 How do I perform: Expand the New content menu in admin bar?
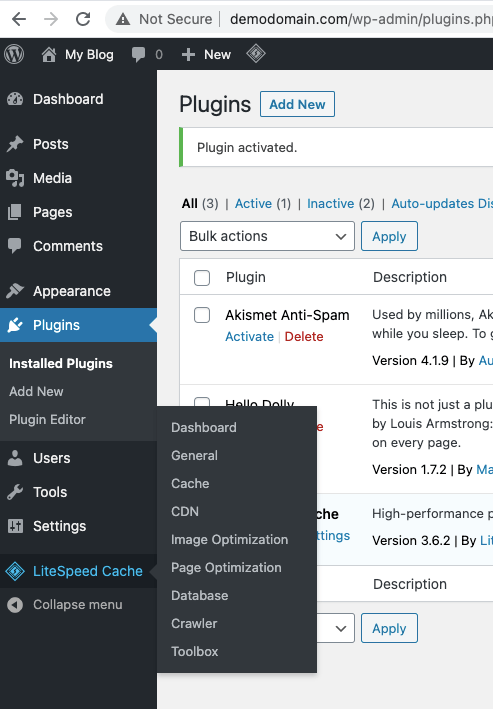[206, 54]
